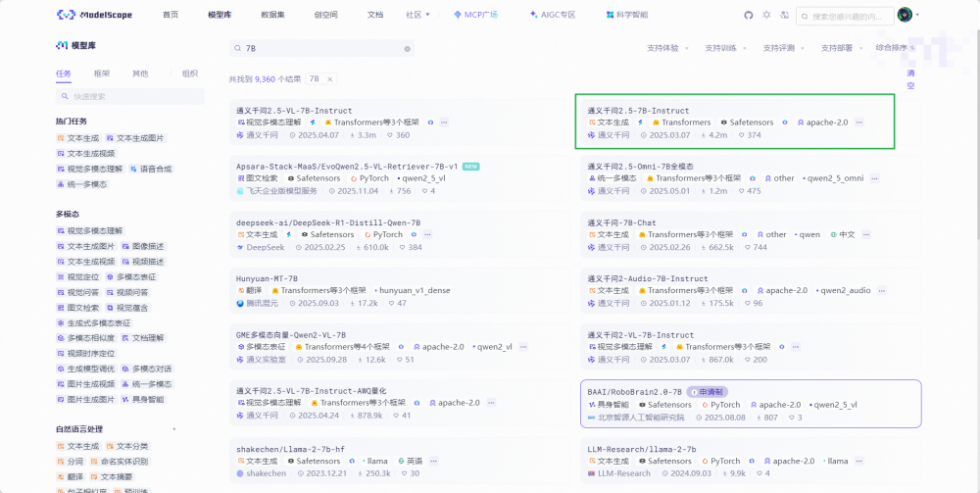Expand more tags on 通义千问2.5-7B-Instruct card

tap(858, 123)
